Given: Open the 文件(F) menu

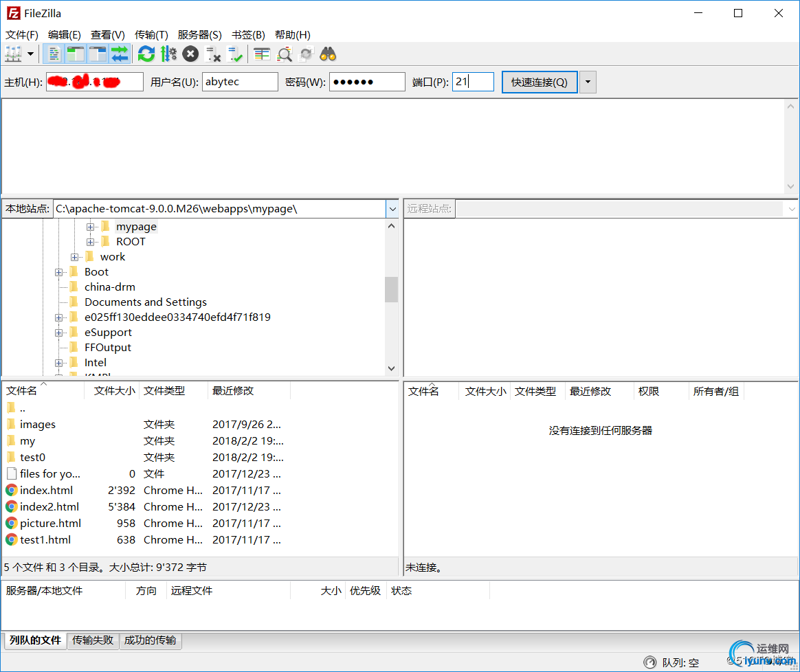Looking at the screenshot, I should pyautogui.click(x=22, y=34).
